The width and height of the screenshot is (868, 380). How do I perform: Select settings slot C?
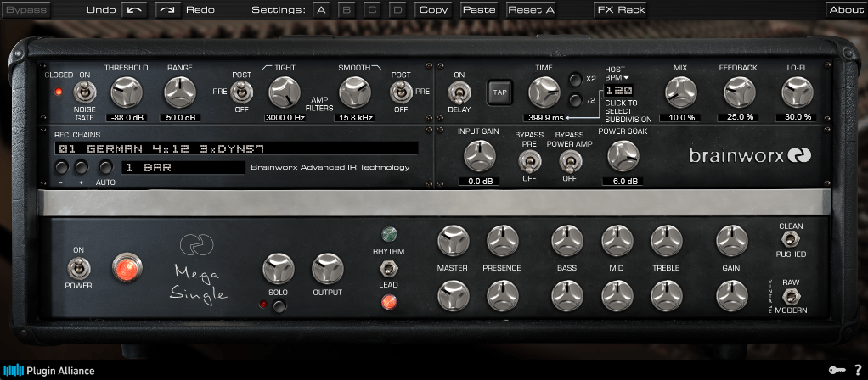pyautogui.click(x=372, y=10)
